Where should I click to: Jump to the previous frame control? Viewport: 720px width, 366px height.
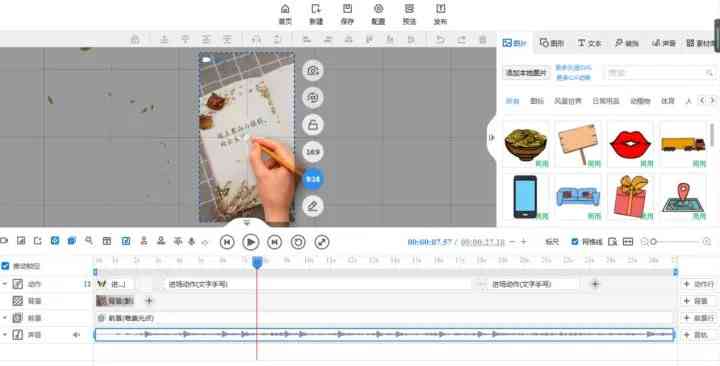click(x=227, y=242)
